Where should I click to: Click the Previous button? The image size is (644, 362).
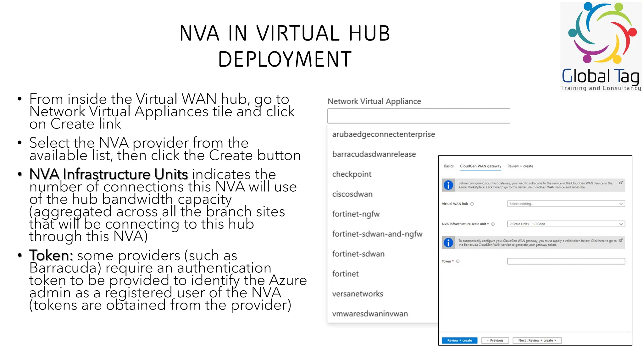click(495, 340)
